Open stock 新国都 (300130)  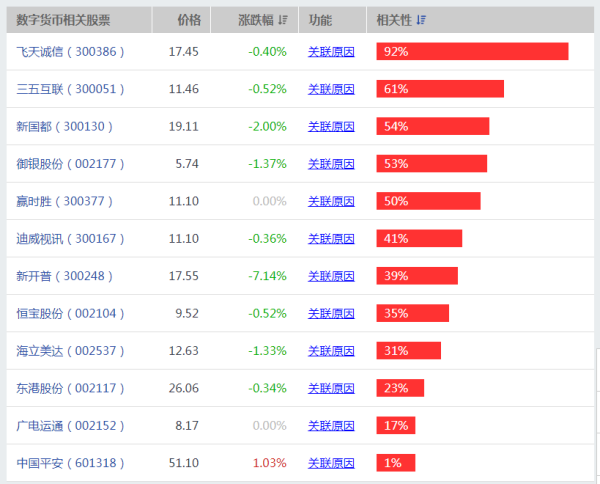click(x=64, y=126)
